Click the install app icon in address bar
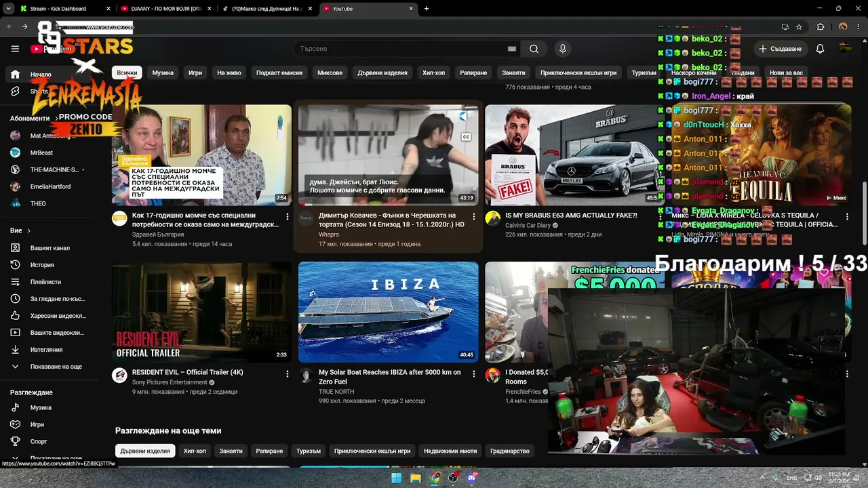Screen dimensions: 868x488 (785, 27)
